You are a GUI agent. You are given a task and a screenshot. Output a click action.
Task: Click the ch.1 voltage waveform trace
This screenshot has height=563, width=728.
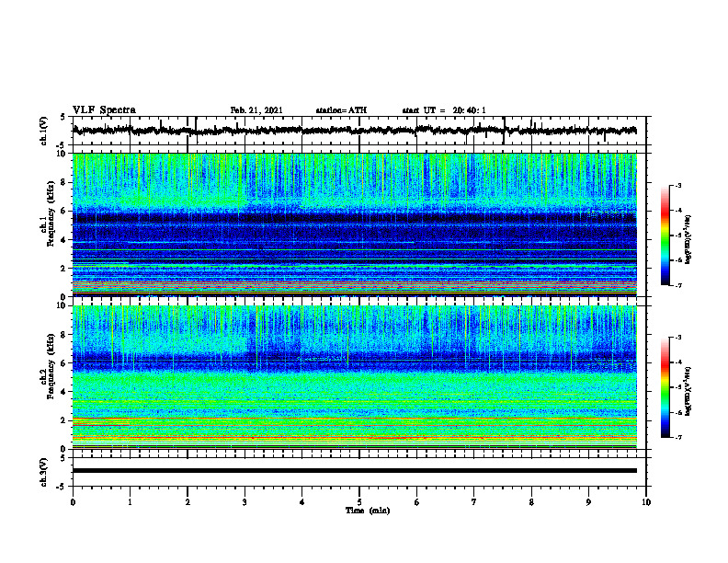pyautogui.click(x=354, y=131)
